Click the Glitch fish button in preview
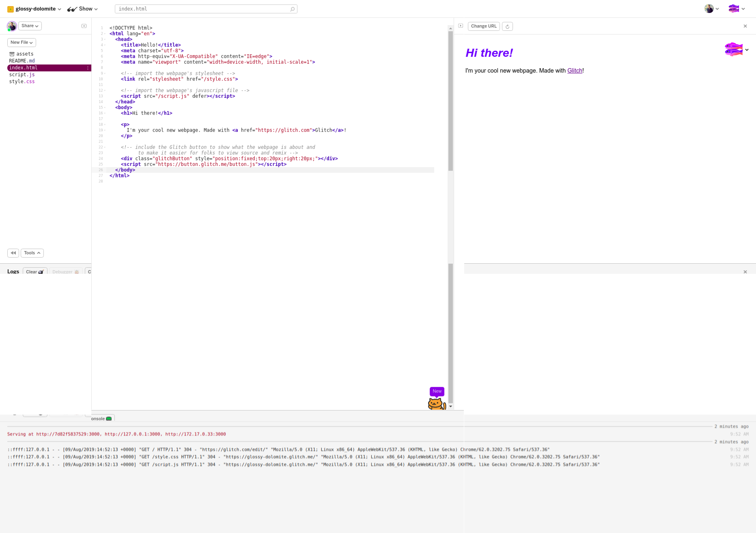This screenshot has height=533, width=756. tap(734, 49)
